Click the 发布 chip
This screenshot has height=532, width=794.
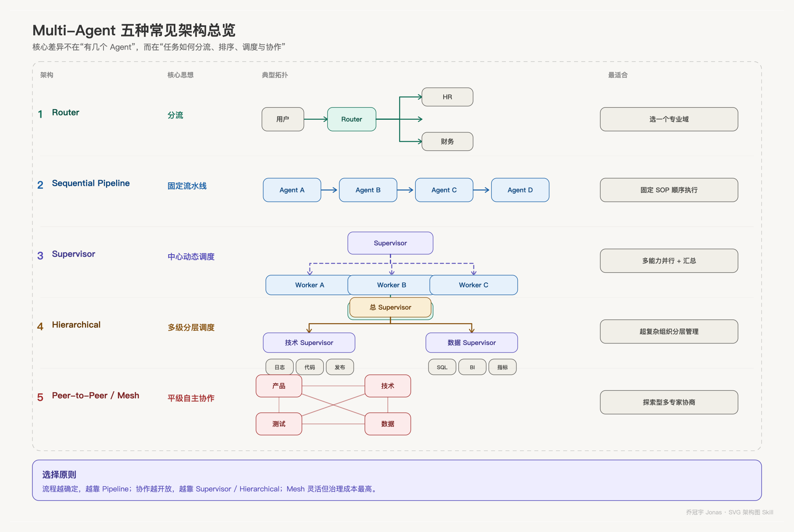click(x=340, y=367)
